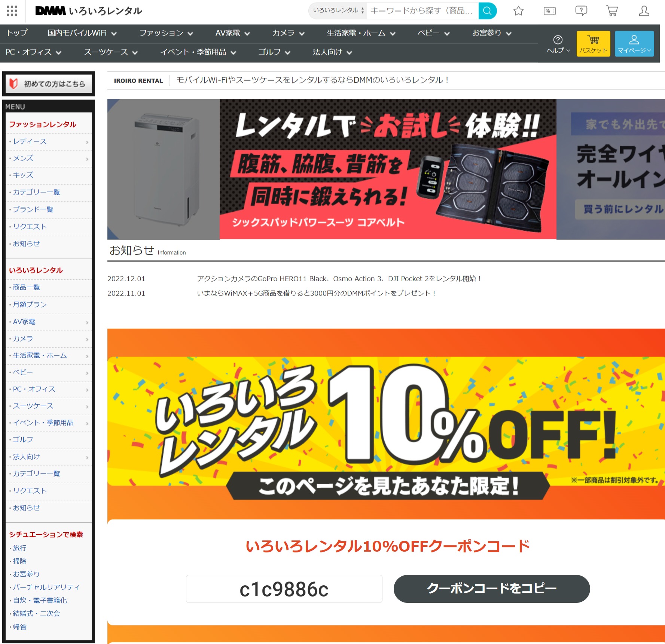Viewport: 665px width, 644px height.
Task: Open ファッションレンタル sidebar heading
Action: click(43, 125)
